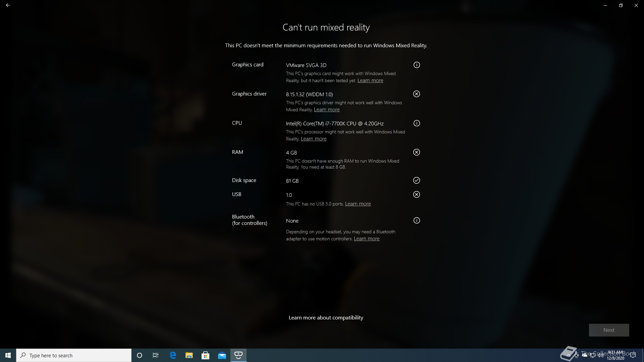
Task: Select the 81 GB disk space value
Action: (292, 181)
